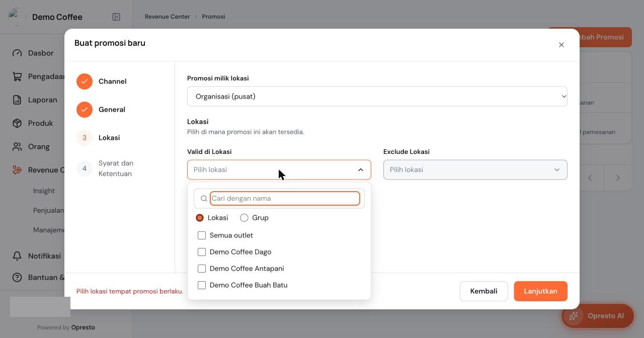Click the completed General step checkmark
The width and height of the screenshot is (644, 338).
[85, 110]
